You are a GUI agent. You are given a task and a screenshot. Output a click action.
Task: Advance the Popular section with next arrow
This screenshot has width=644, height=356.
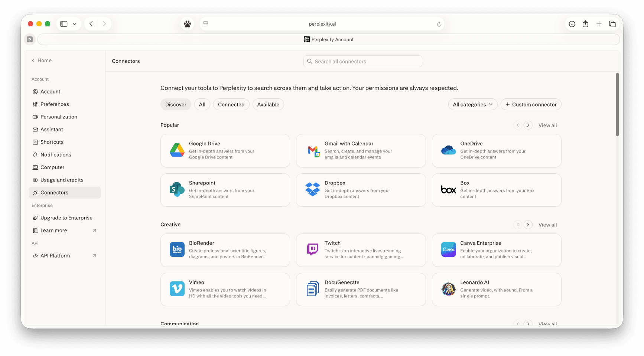[x=528, y=125]
